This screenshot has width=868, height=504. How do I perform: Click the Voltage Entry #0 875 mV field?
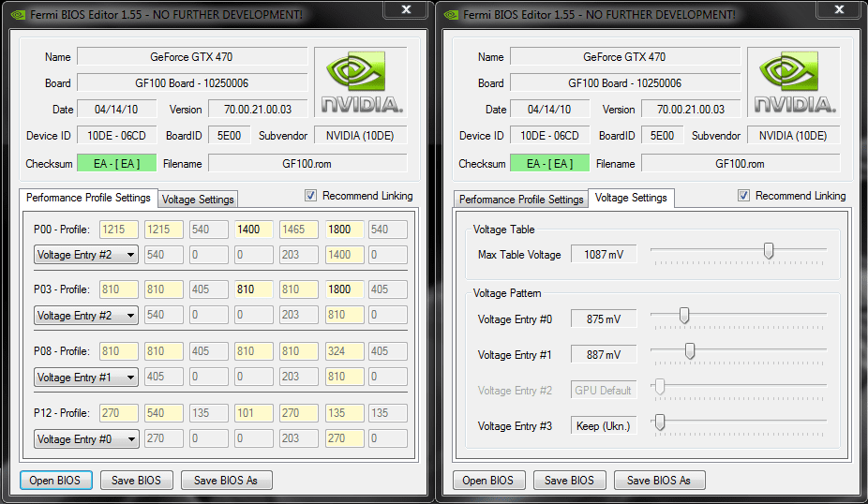point(604,319)
